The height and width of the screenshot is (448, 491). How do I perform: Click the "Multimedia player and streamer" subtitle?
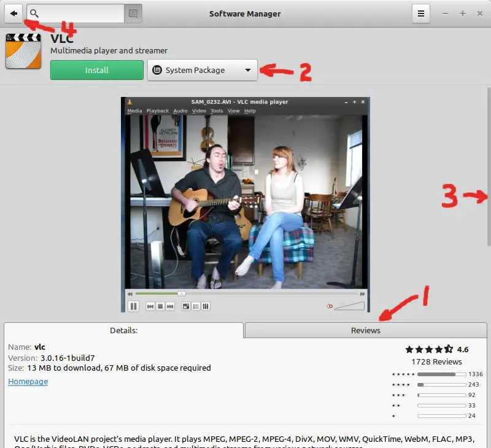point(109,50)
